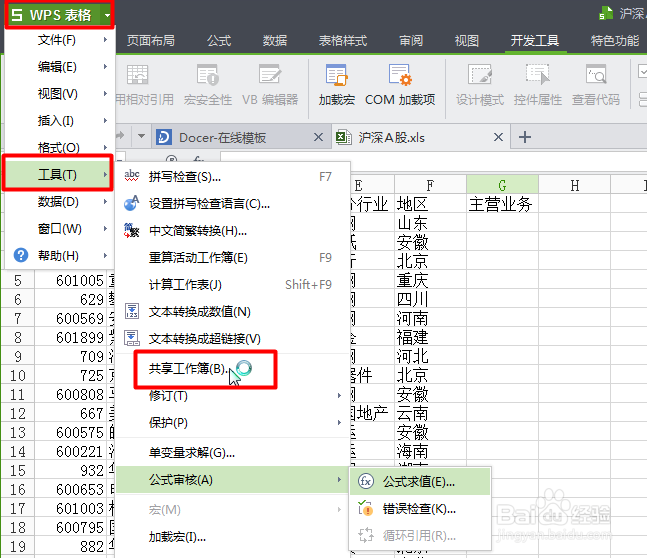Click the spell check language globe icon
Image resolution: width=647 pixels, height=558 pixels.
[132, 203]
